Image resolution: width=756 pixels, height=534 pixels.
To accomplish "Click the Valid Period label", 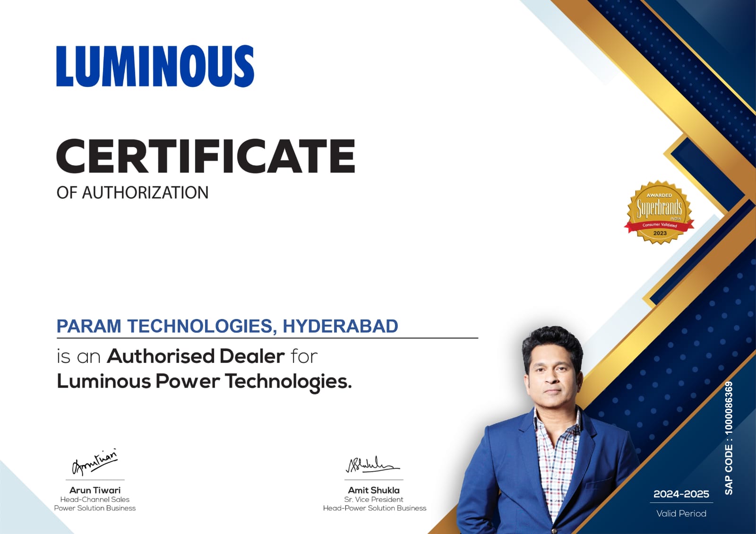I will click(681, 513).
